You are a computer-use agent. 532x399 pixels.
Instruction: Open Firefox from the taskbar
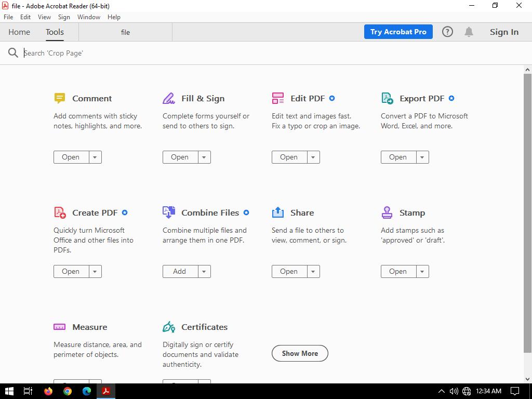point(48,391)
